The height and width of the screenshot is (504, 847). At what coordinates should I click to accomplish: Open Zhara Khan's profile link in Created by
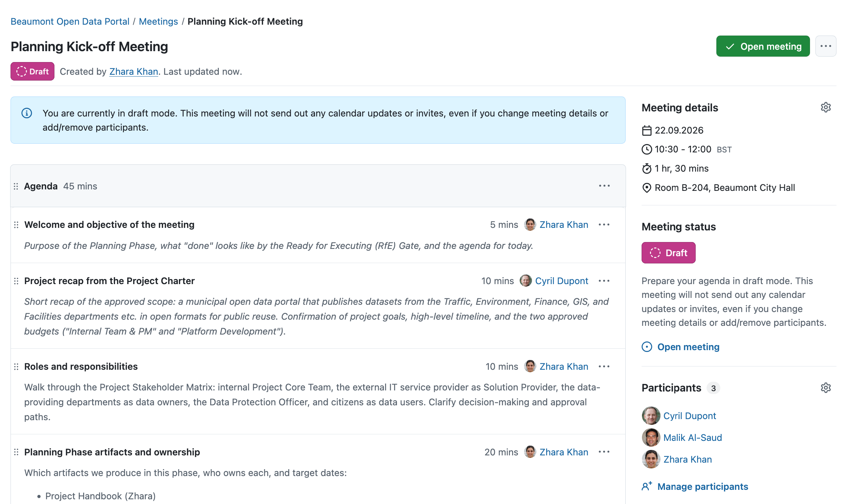(134, 71)
